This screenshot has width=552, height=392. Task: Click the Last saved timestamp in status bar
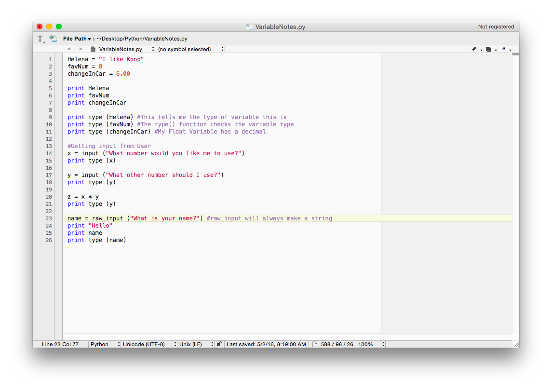pyautogui.click(x=266, y=344)
